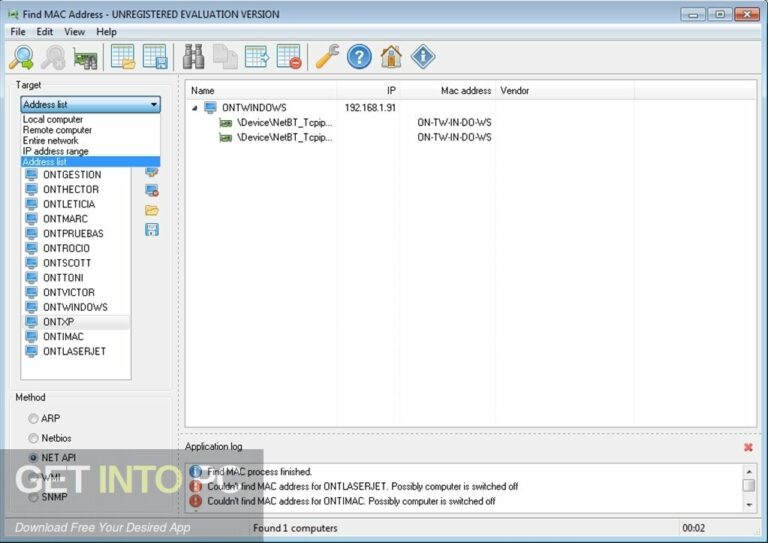Select the ARP method radio button

point(33,419)
